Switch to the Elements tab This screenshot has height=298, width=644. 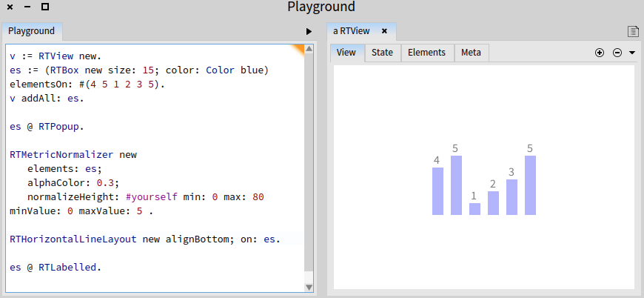pyautogui.click(x=426, y=53)
